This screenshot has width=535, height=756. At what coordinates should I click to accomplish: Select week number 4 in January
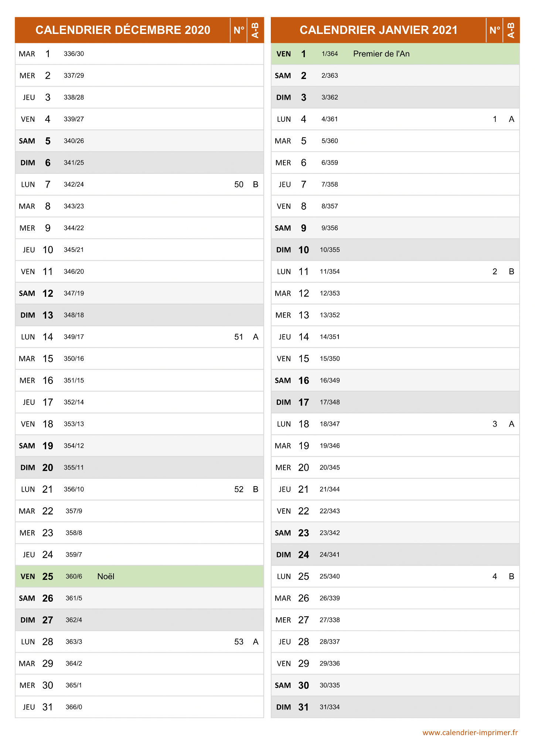click(495, 577)
